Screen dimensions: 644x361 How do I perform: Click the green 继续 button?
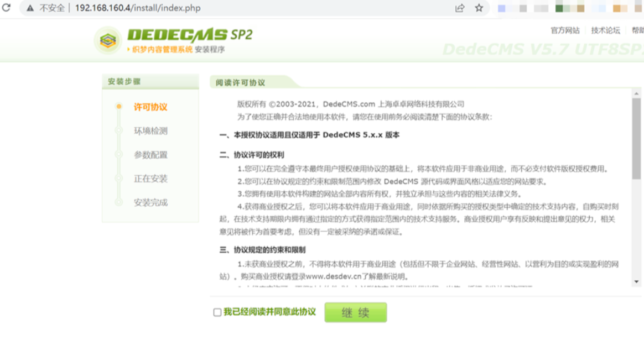coord(355,312)
